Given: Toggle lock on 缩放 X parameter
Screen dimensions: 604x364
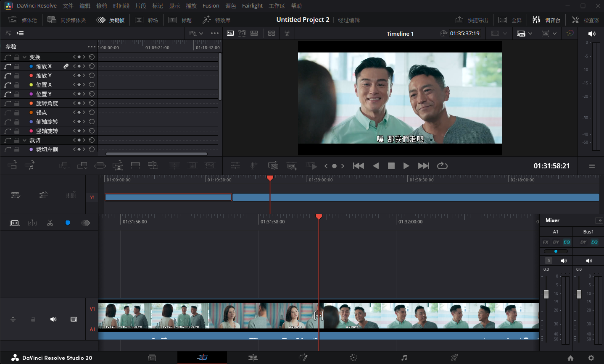Looking at the screenshot, I should point(16,66).
